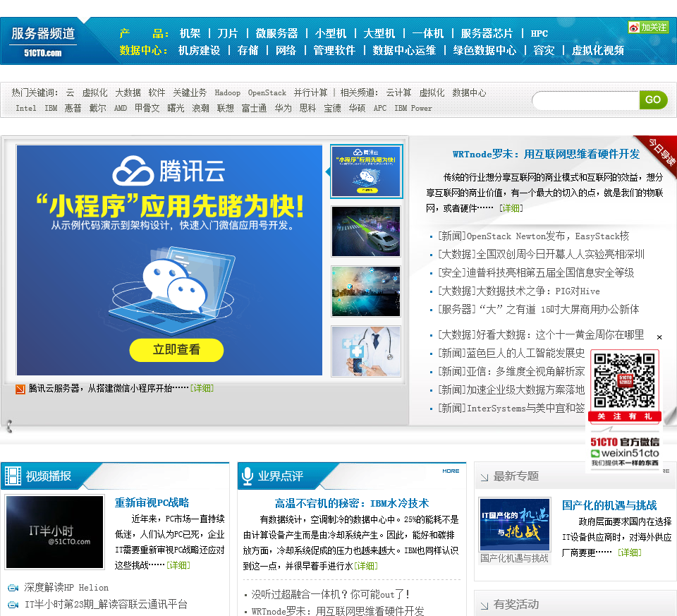
Task: Open the 存储 data center link
Action: (248, 51)
